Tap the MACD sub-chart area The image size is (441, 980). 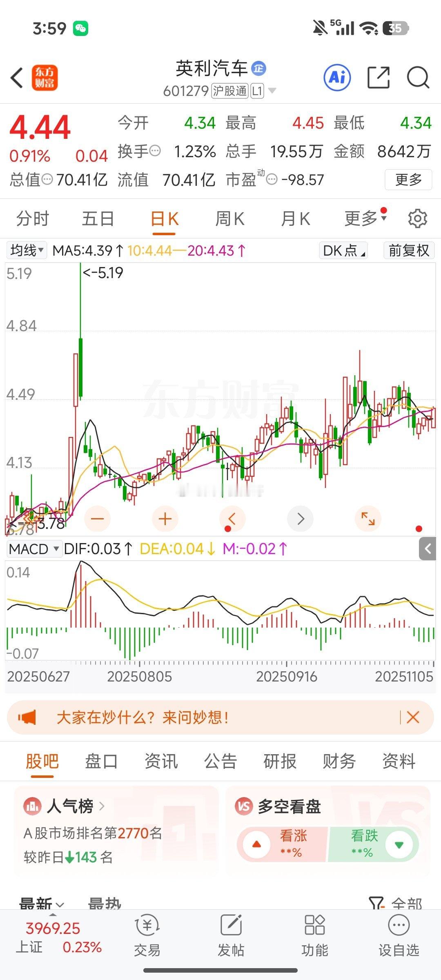(220, 610)
